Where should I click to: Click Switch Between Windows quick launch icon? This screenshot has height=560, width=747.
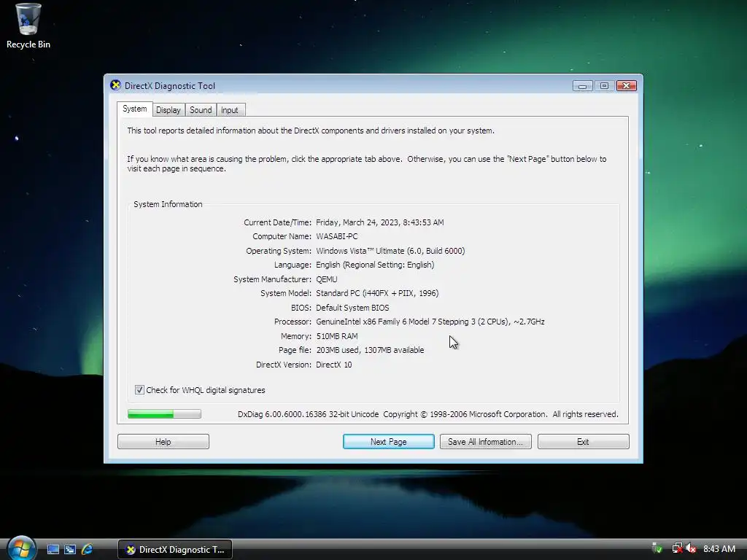click(x=70, y=550)
